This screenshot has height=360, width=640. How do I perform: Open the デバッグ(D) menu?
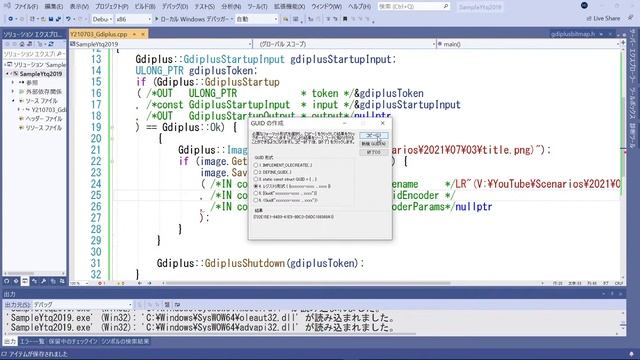click(x=175, y=7)
